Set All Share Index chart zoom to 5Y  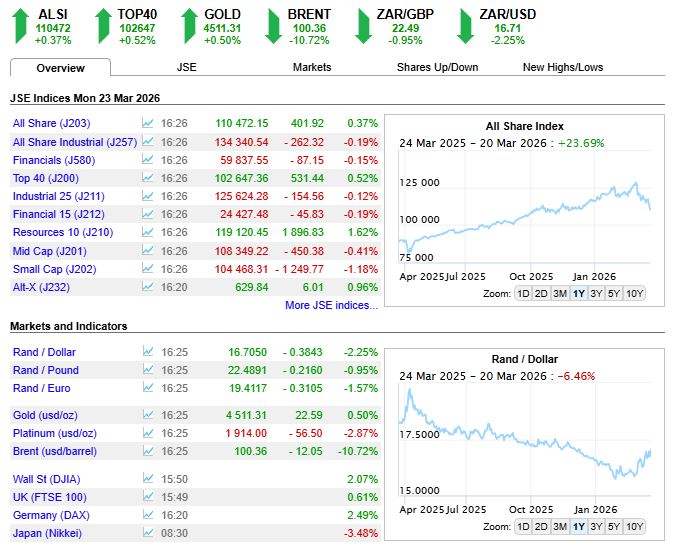pyautogui.click(x=613, y=294)
